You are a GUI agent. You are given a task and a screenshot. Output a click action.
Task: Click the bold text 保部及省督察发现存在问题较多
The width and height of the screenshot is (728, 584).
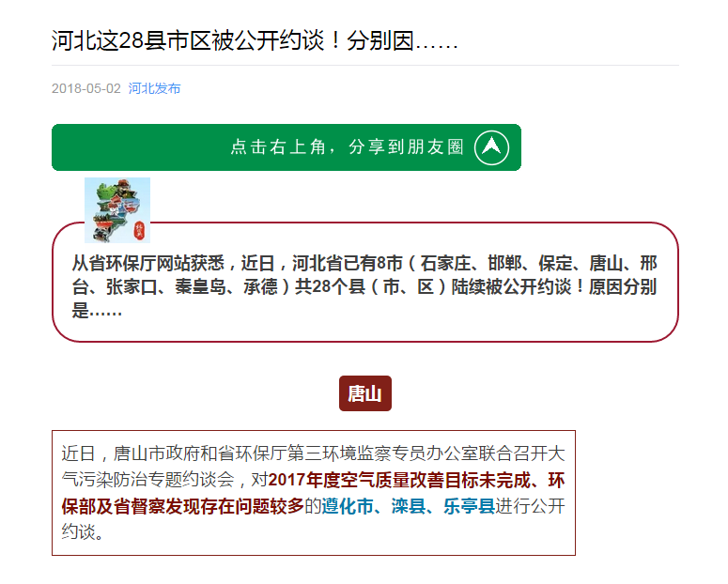pos(182,505)
